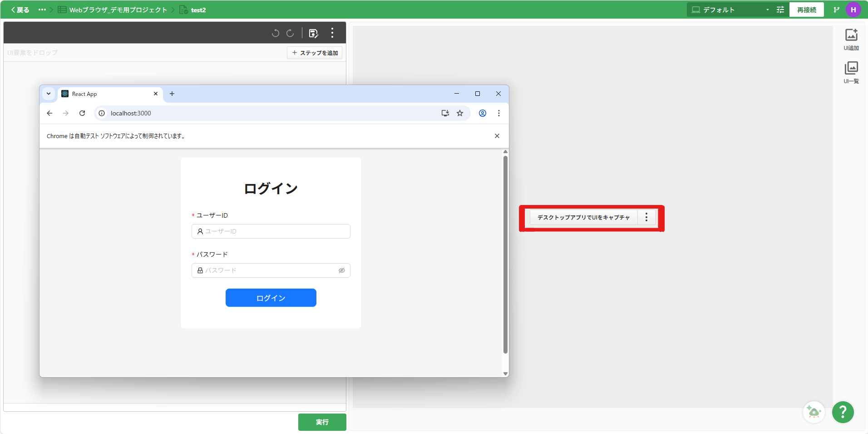Image resolution: width=868 pixels, height=434 pixels.
Task: Click the blue ログイン button
Action: 271,298
